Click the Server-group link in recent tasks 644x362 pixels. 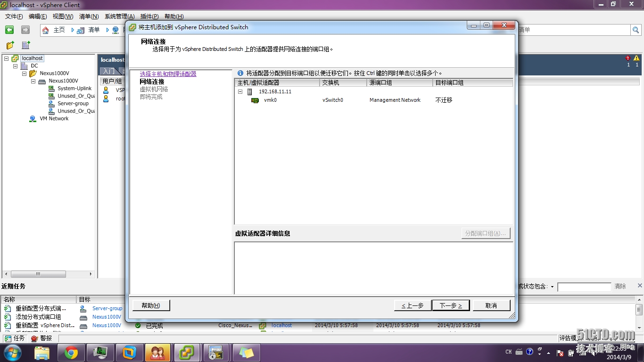click(x=107, y=308)
